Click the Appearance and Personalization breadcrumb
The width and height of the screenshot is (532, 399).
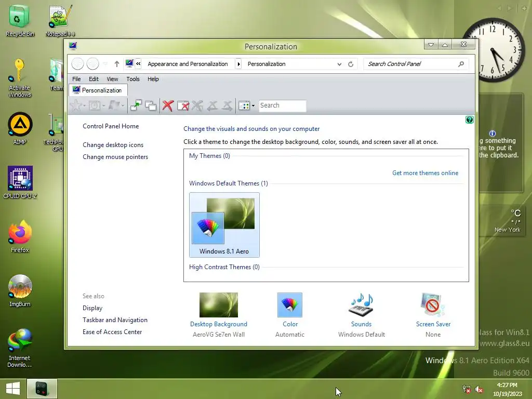[x=188, y=64]
